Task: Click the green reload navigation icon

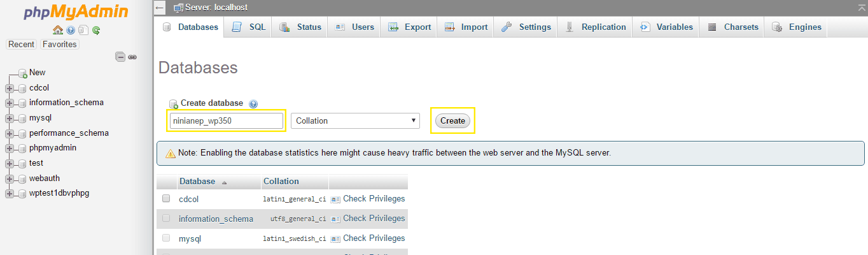Action: click(x=96, y=30)
